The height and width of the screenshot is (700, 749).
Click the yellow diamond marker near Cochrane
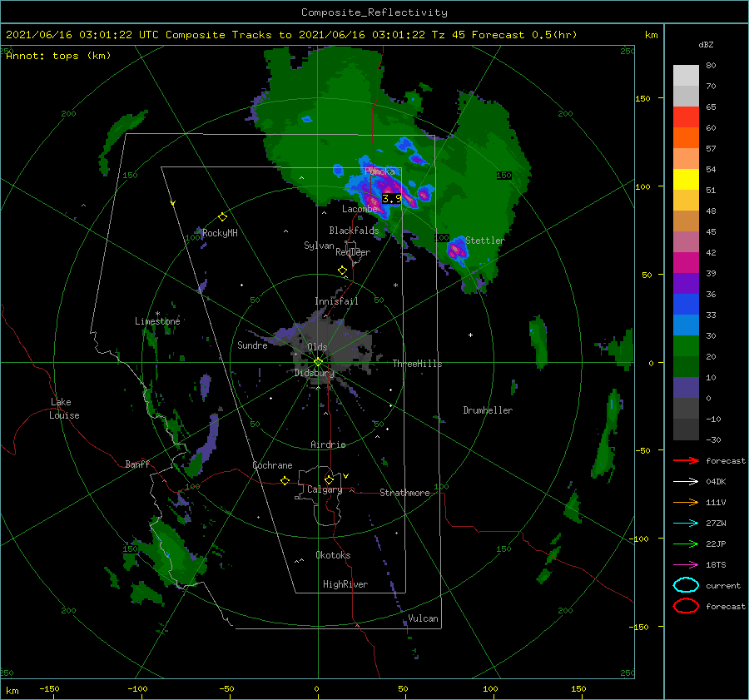click(x=285, y=481)
